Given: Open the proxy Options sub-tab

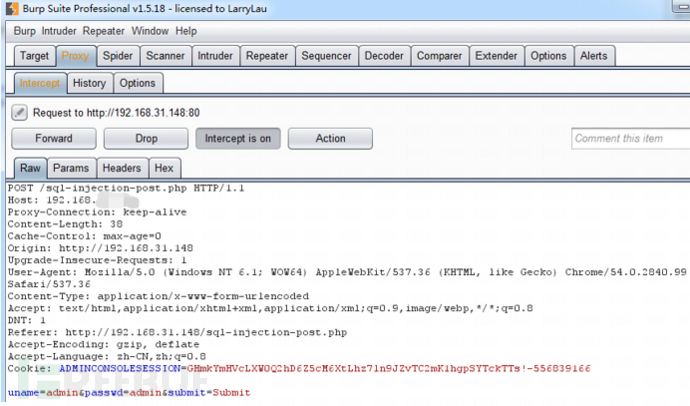Looking at the screenshot, I should click(x=138, y=83).
